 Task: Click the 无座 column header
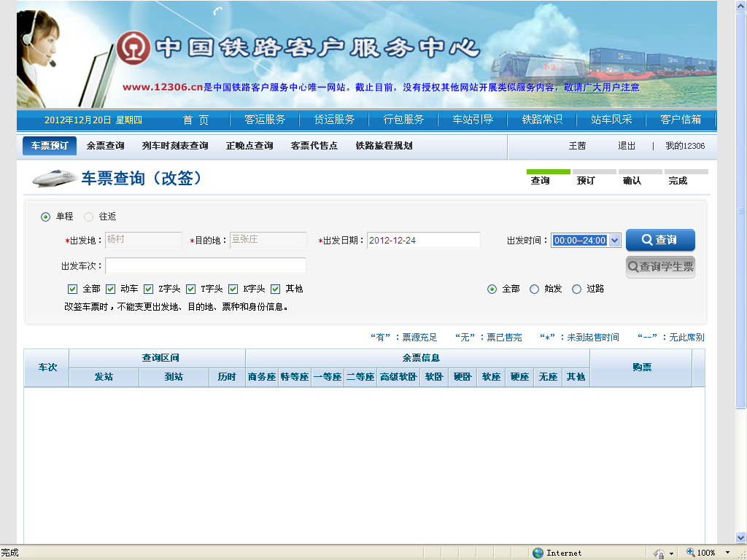coord(548,377)
